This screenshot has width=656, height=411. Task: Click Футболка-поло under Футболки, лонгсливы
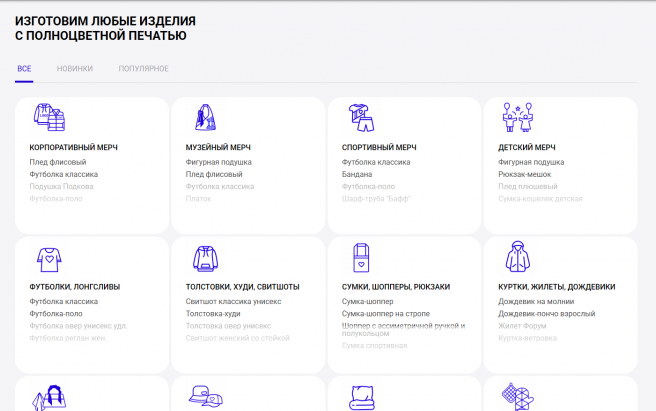pos(56,313)
